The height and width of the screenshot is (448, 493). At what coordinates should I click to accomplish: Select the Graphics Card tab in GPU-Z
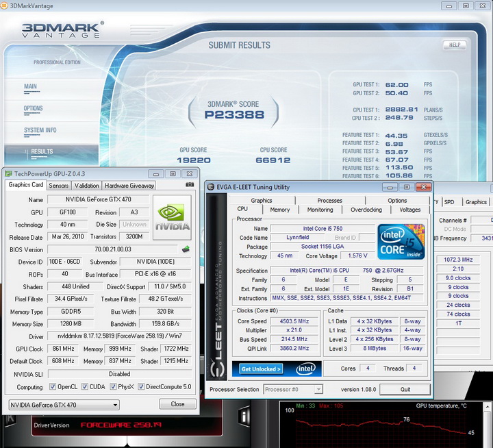click(26, 185)
